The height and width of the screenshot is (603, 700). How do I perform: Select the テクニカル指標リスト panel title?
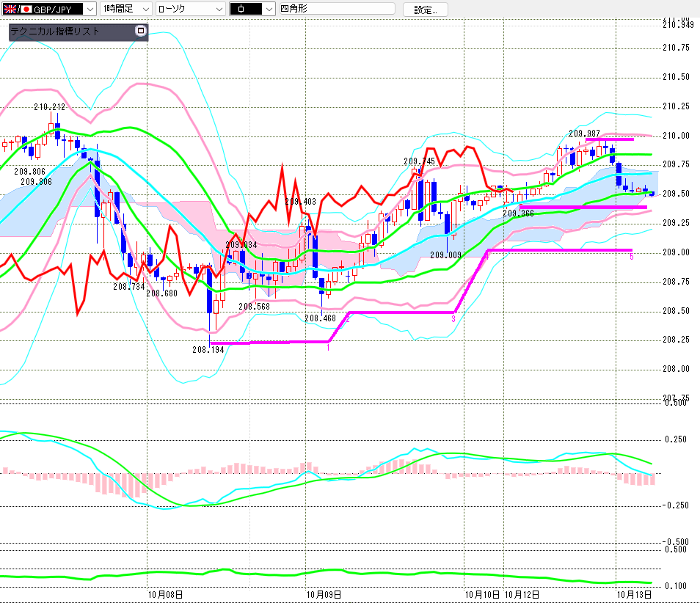pos(54,32)
